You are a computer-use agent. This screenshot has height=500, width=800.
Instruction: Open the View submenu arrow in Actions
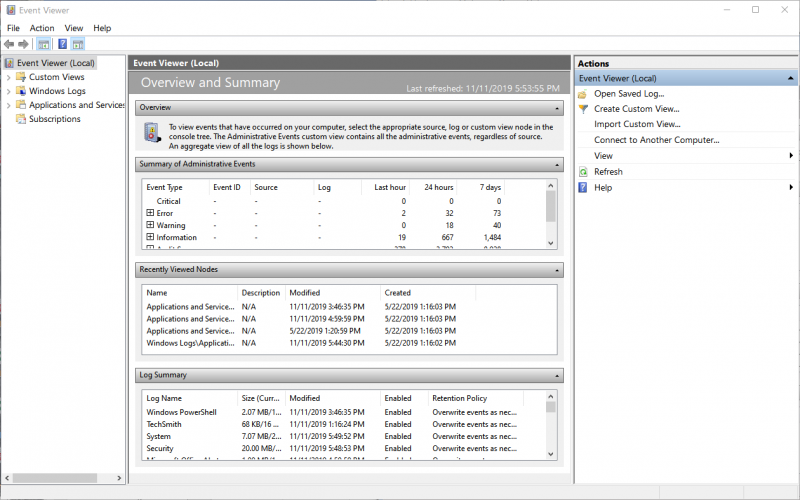pyautogui.click(x=791, y=156)
